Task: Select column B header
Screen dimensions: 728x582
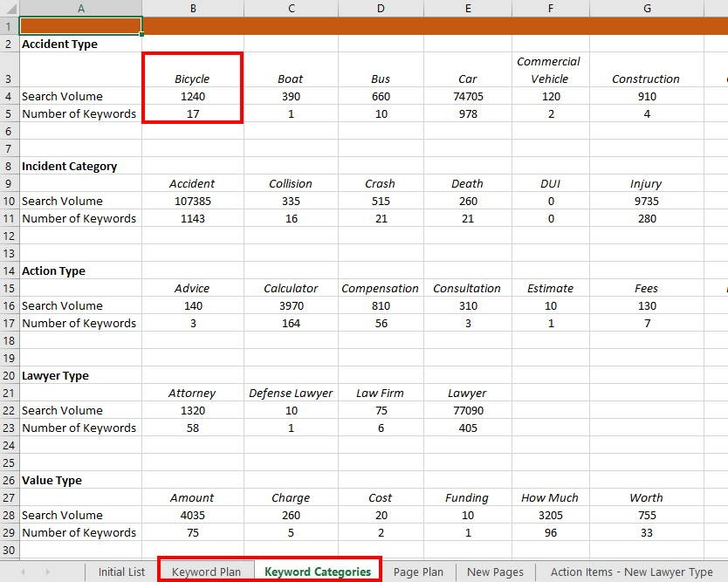Action: [193, 8]
